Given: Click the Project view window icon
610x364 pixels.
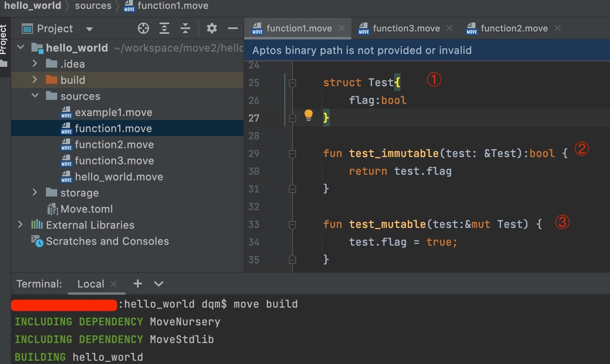Looking at the screenshot, I should [x=27, y=29].
